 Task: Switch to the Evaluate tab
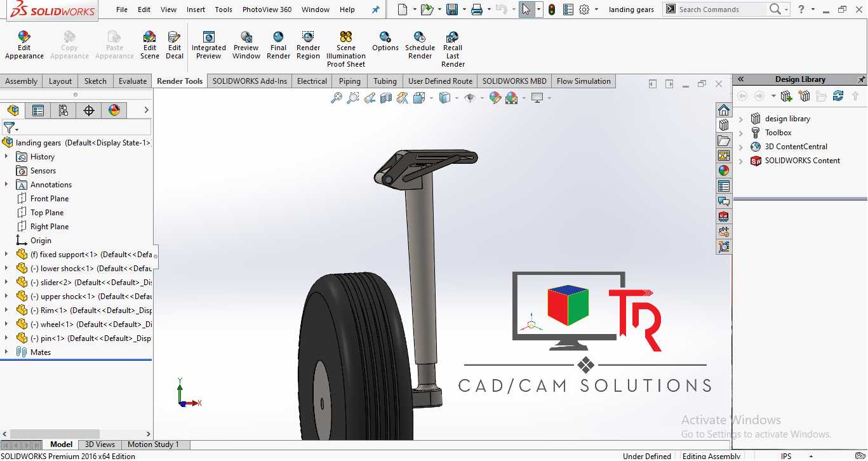[x=133, y=81]
